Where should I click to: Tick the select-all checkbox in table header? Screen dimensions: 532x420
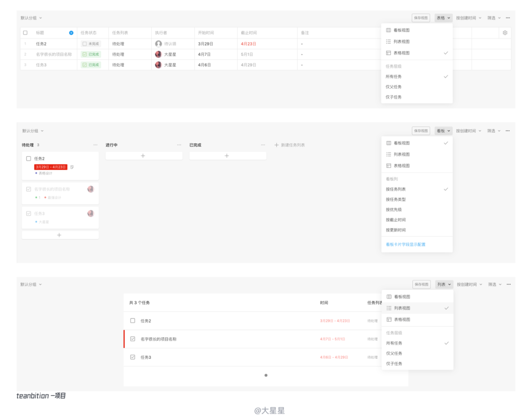click(x=25, y=33)
